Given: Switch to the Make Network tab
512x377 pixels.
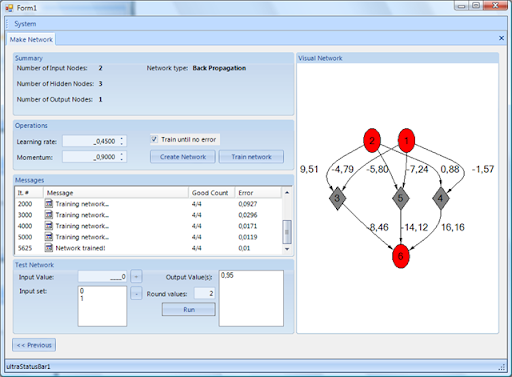Looking at the screenshot, I should pyautogui.click(x=31, y=39).
